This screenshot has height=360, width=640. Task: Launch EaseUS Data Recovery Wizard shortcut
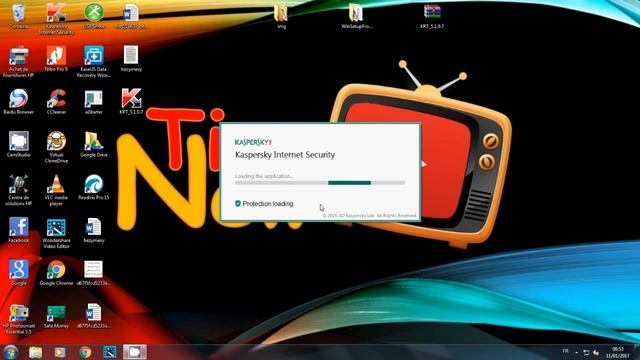coord(94,61)
